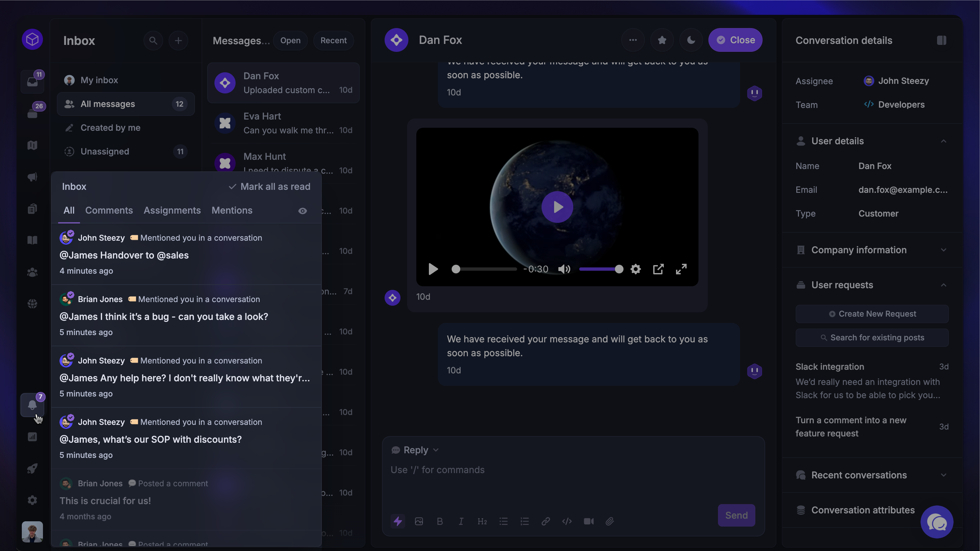The width and height of the screenshot is (980, 551).
Task: Click Search for existing posts
Action: [x=872, y=337]
